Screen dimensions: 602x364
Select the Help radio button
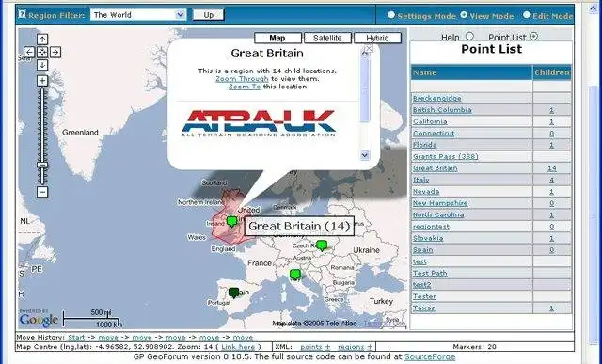click(x=470, y=36)
